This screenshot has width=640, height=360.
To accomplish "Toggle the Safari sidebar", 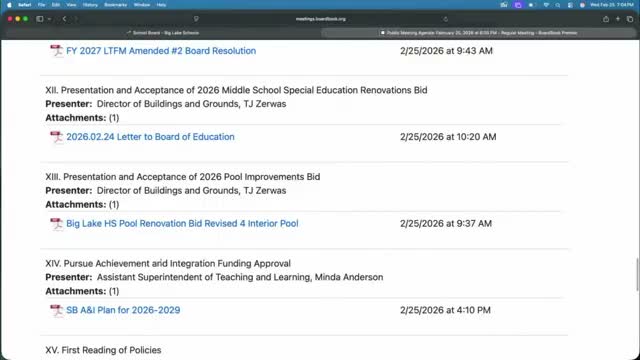I will [40, 19].
